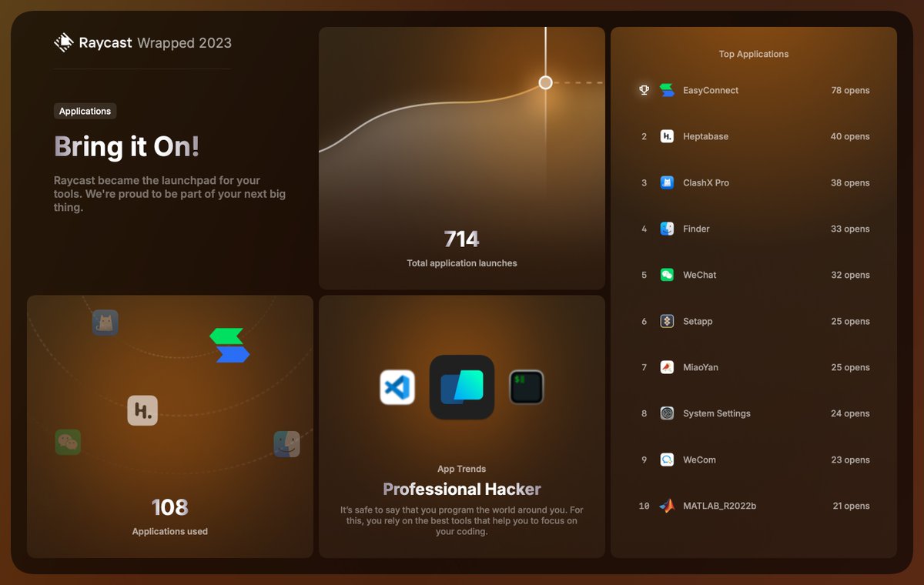Click the Applications tag label
The width and height of the screenshot is (924, 585).
(85, 111)
